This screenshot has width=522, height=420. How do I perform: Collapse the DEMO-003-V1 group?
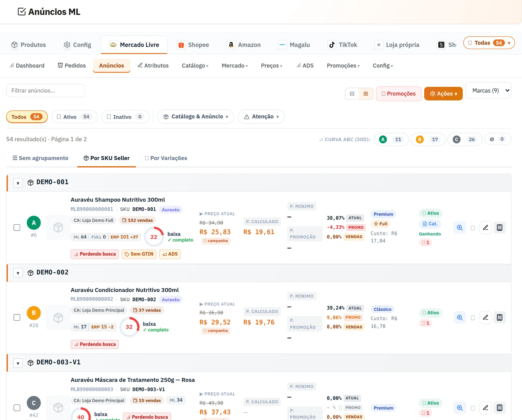coord(18,363)
